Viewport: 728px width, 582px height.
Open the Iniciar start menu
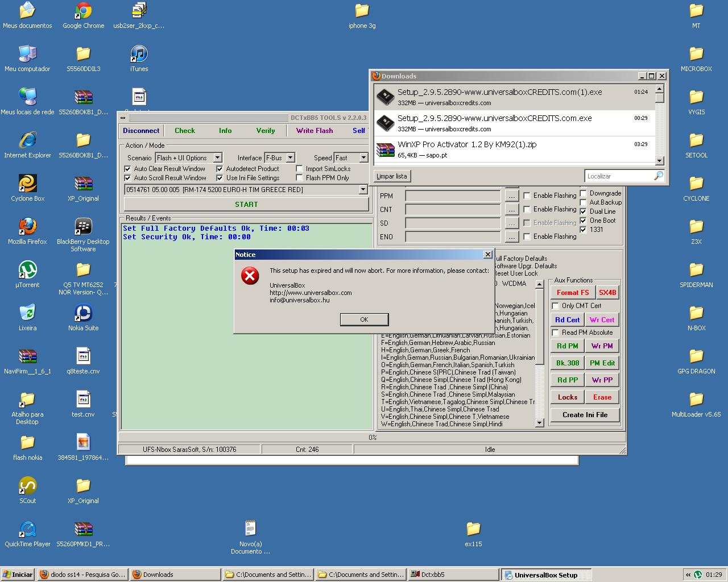(18, 575)
